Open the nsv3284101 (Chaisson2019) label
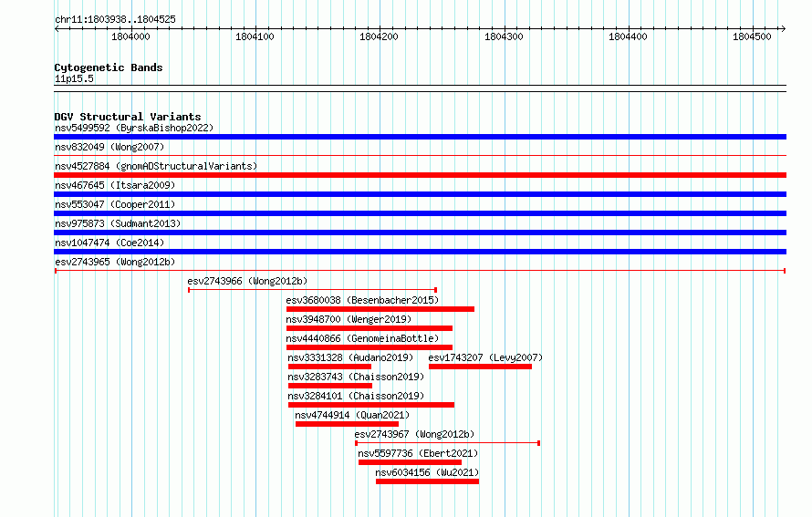This screenshot has width=812, height=517. (356, 396)
